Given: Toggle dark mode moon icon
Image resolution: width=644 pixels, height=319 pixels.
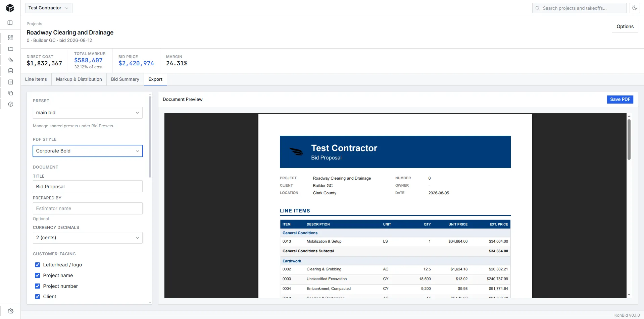Looking at the screenshot, I should 635,8.
